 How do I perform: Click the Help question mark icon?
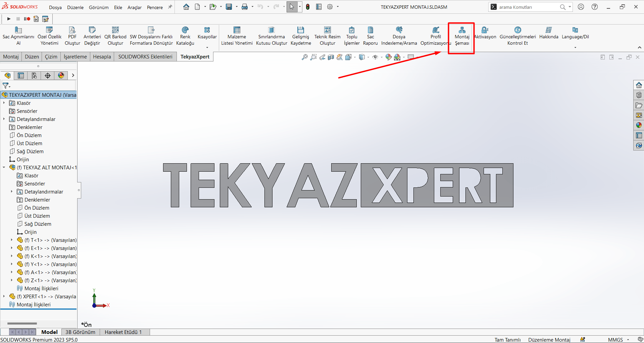(x=595, y=7)
